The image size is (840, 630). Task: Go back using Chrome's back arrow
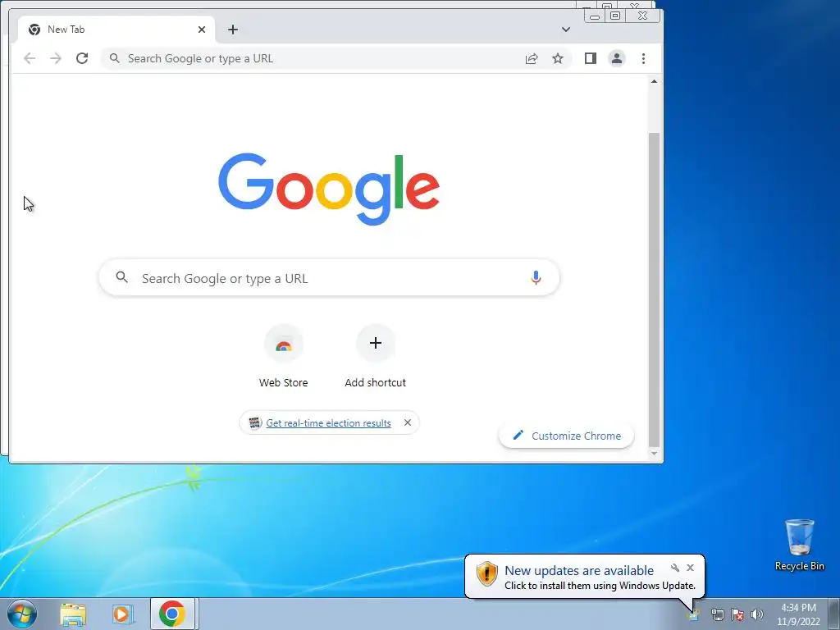coord(30,58)
